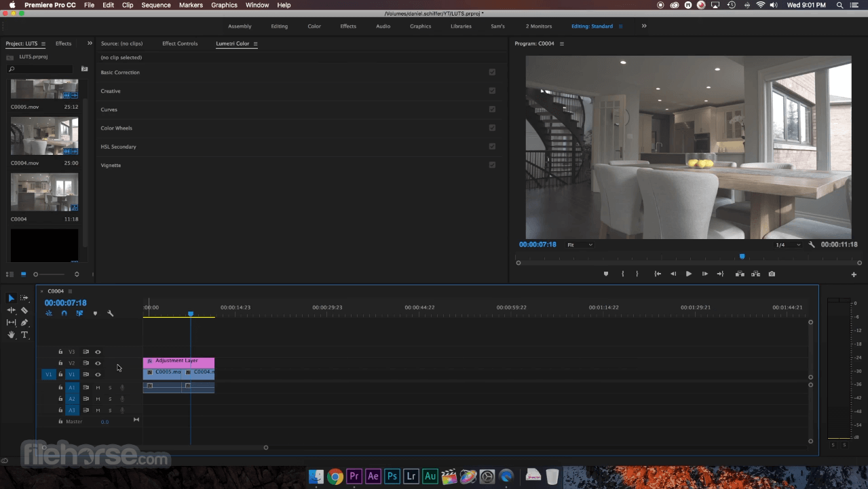868x489 pixels.
Task: Select the Adjustment Layer clip
Action: (178, 361)
